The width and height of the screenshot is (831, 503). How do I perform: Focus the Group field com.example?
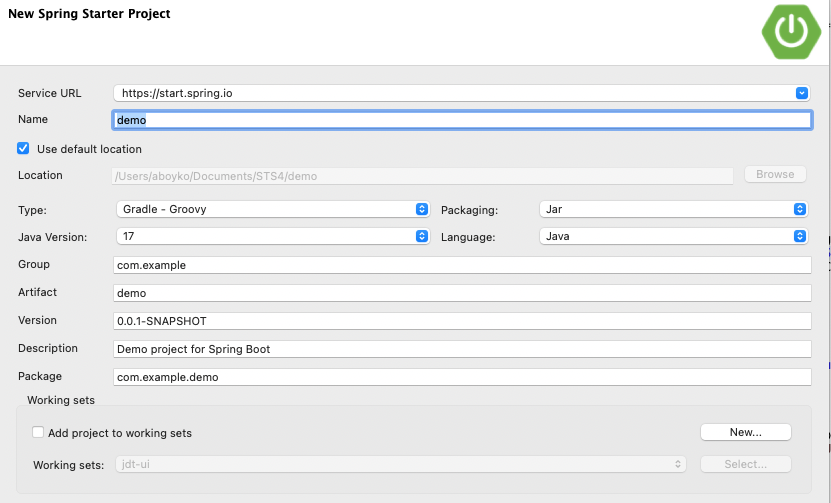460,265
